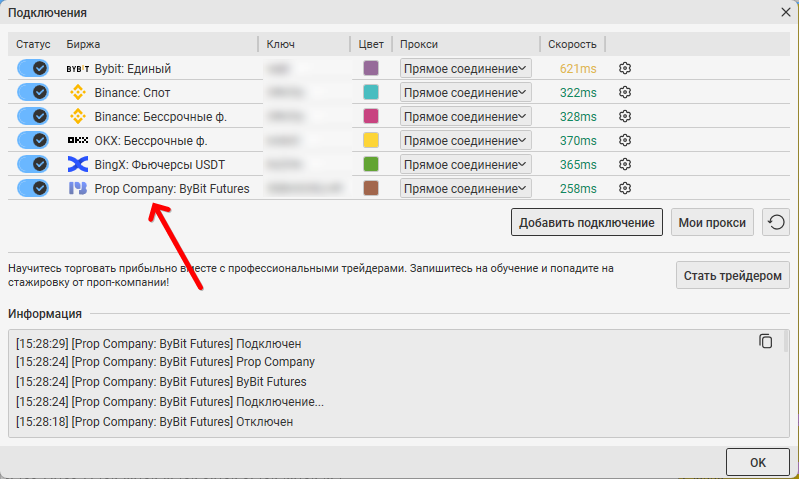
Task: Expand proxy dropdown for OKX: Бессрочные ф.
Action: pyautogui.click(x=466, y=140)
